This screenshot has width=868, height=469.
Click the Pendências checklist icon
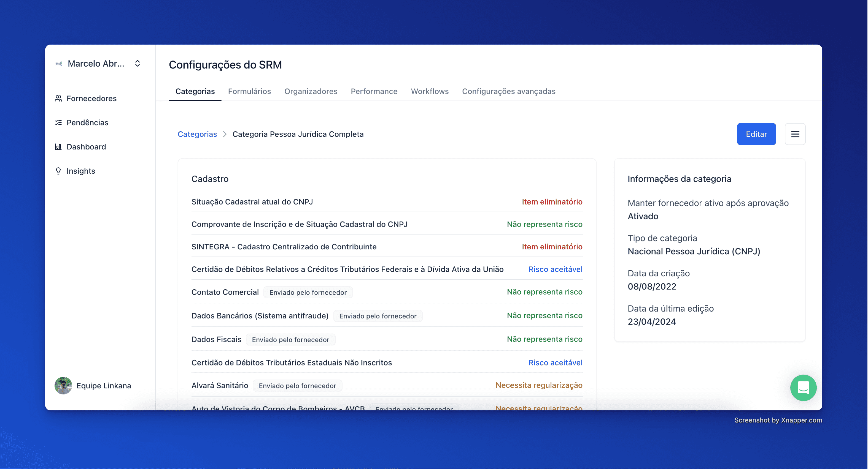(58, 122)
